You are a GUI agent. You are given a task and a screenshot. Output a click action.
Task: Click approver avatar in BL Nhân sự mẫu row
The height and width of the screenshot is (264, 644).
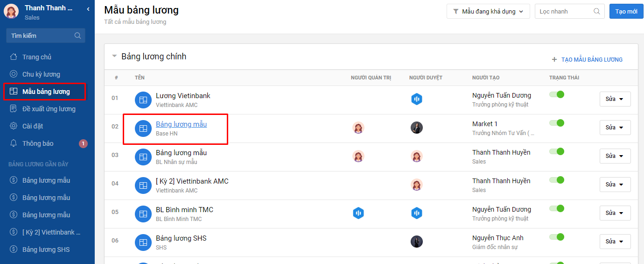(417, 156)
